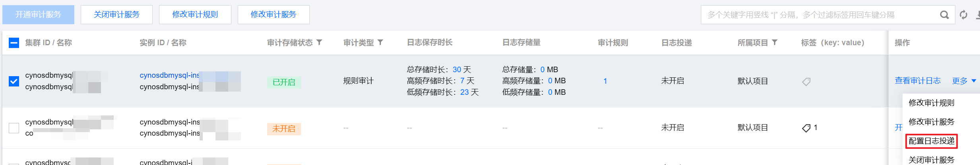Click the 修改审计规则 toolbar button

click(195, 15)
